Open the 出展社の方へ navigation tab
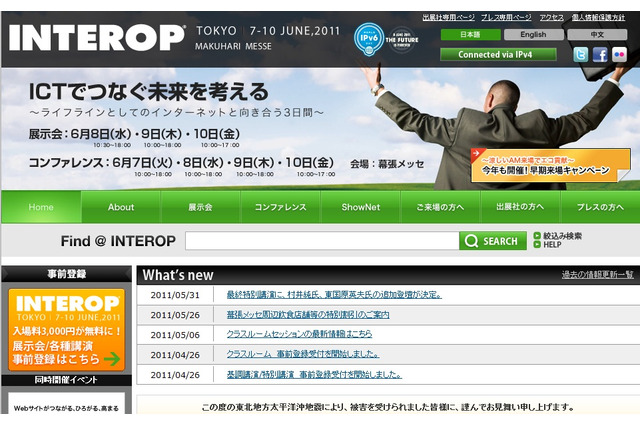 (520, 207)
